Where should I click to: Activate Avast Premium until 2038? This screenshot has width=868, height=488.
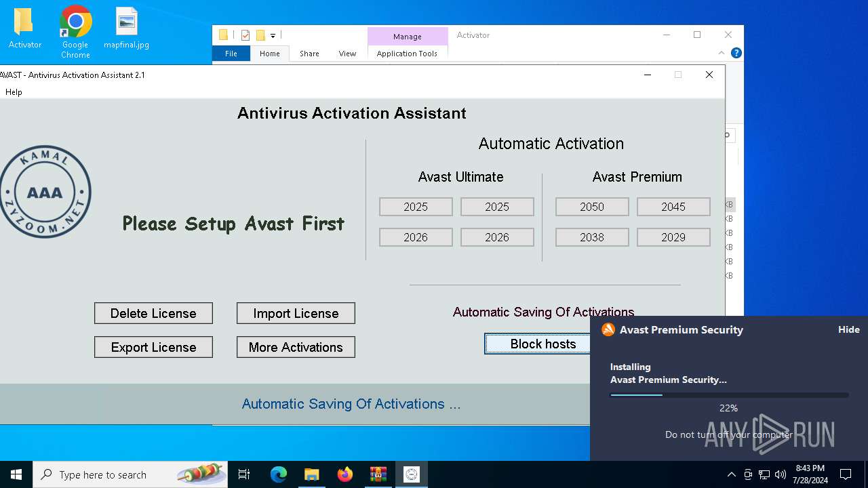pos(592,237)
